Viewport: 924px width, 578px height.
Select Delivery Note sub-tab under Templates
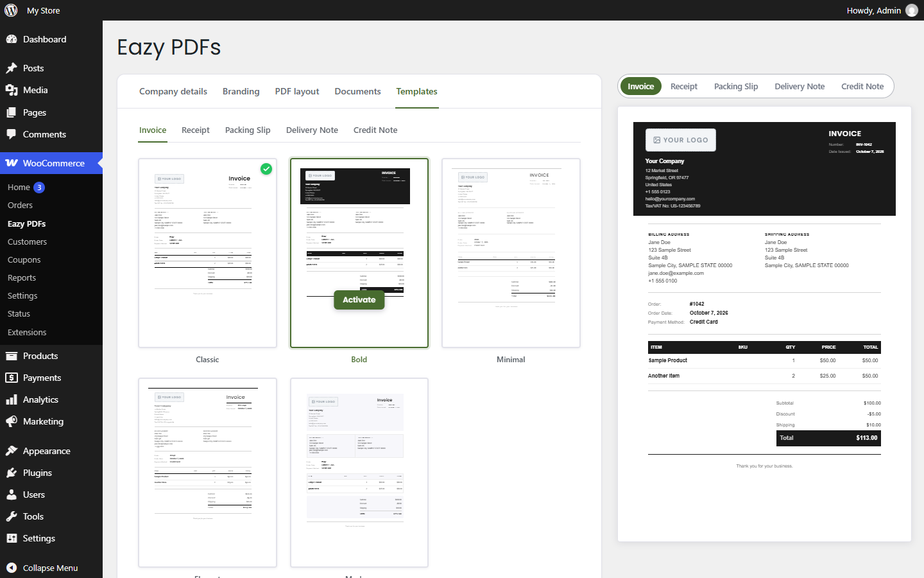(x=312, y=130)
